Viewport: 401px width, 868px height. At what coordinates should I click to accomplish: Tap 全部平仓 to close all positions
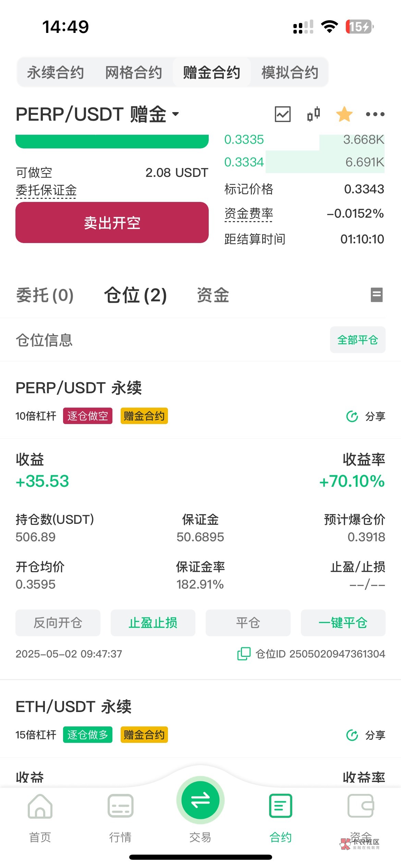(357, 340)
